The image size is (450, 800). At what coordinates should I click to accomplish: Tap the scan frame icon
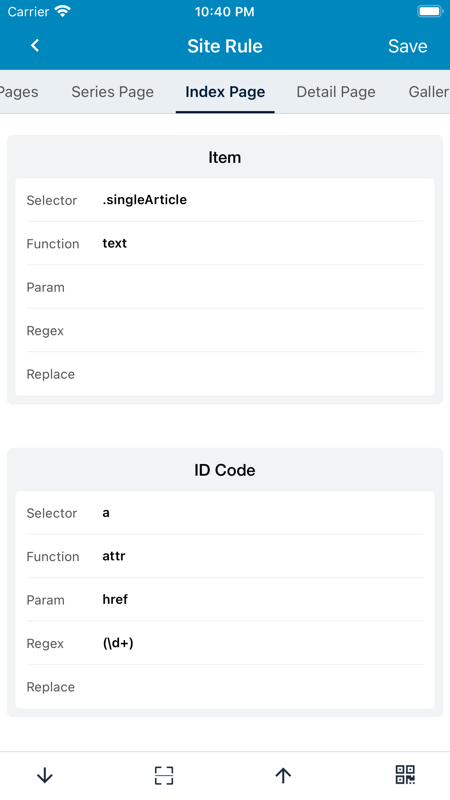pyautogui.click(x=164, y=776)
